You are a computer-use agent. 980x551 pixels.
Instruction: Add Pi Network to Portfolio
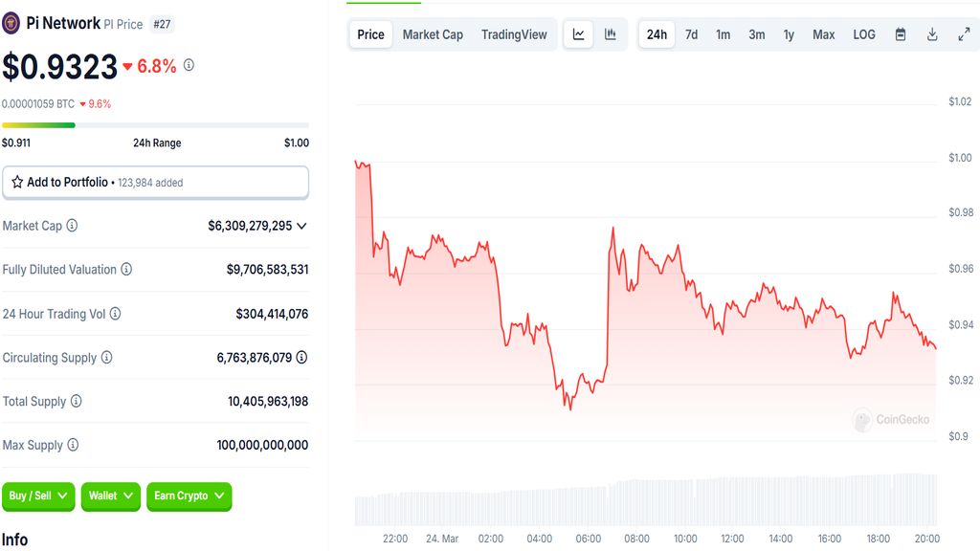tap(155, 182)
